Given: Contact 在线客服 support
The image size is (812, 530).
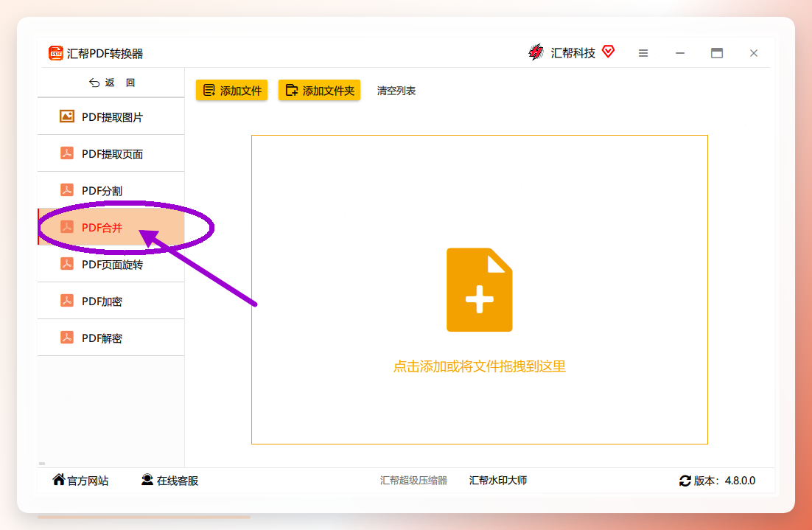Looking at the screenshot, I should click(x=169, y=481).
